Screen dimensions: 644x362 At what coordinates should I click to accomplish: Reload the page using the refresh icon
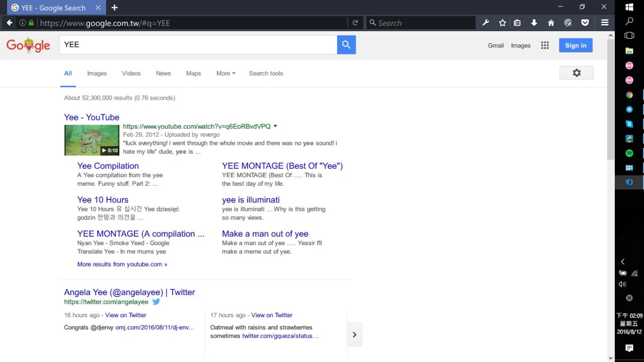point(355,23)
